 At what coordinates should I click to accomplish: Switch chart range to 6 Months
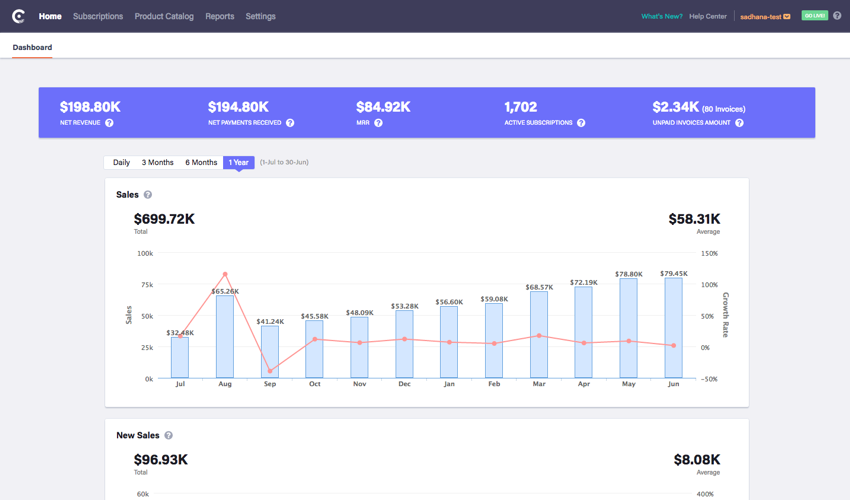click(201, 162)
